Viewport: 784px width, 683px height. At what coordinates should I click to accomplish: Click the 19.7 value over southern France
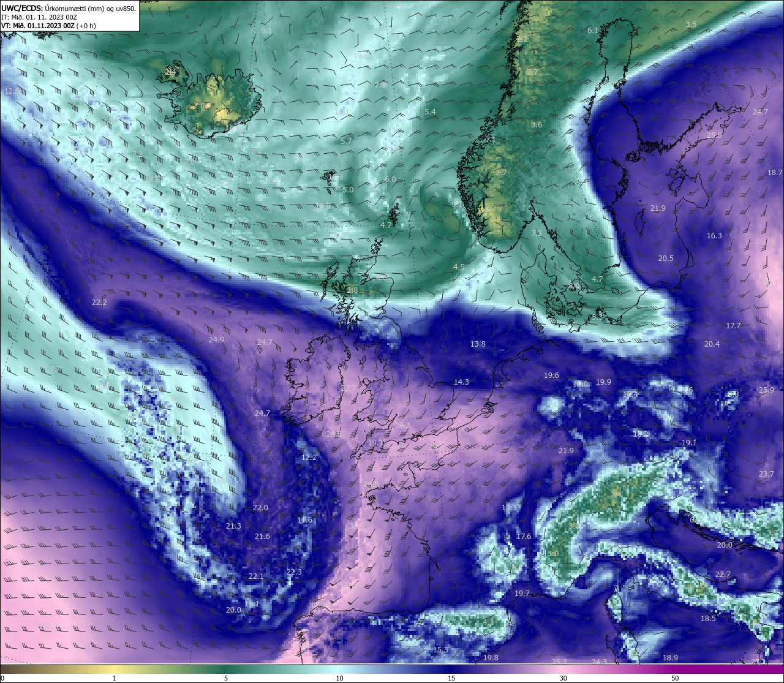(522, 594)
